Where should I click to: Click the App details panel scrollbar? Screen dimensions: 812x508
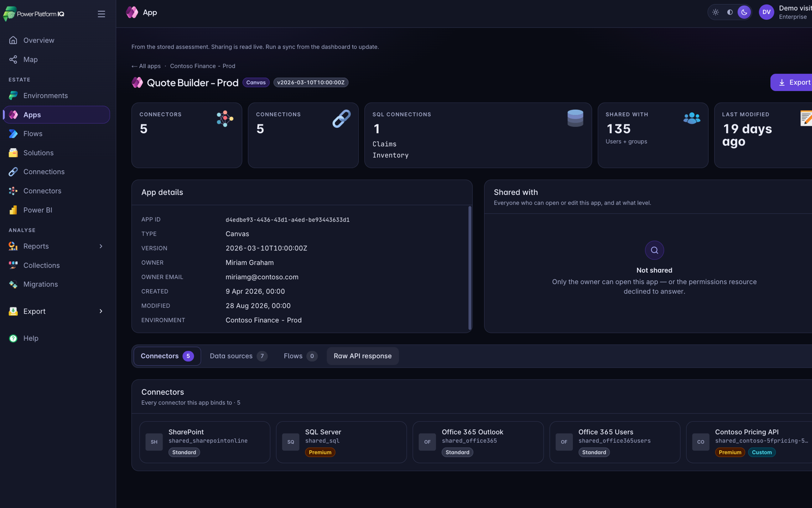[x=470, y=268]
